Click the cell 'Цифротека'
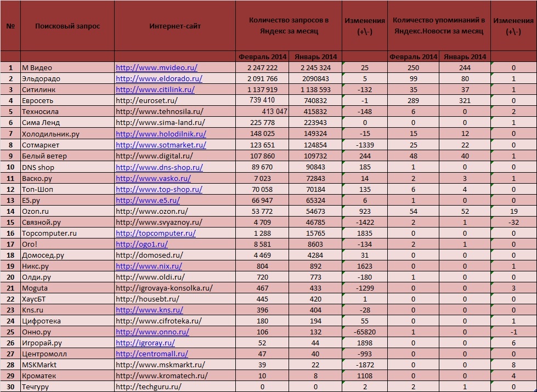This screenshot has width=537, height=392. point(67,321)
